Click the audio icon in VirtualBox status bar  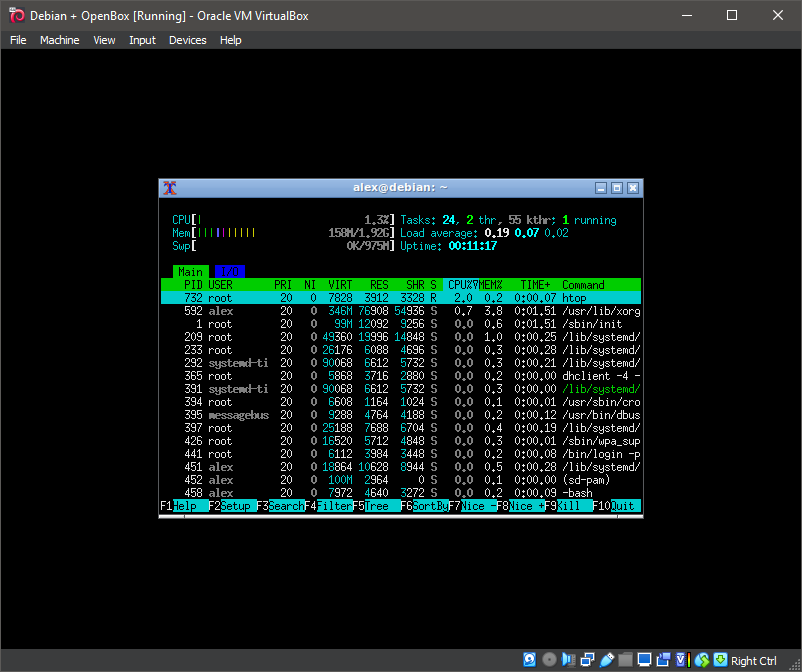568,660
